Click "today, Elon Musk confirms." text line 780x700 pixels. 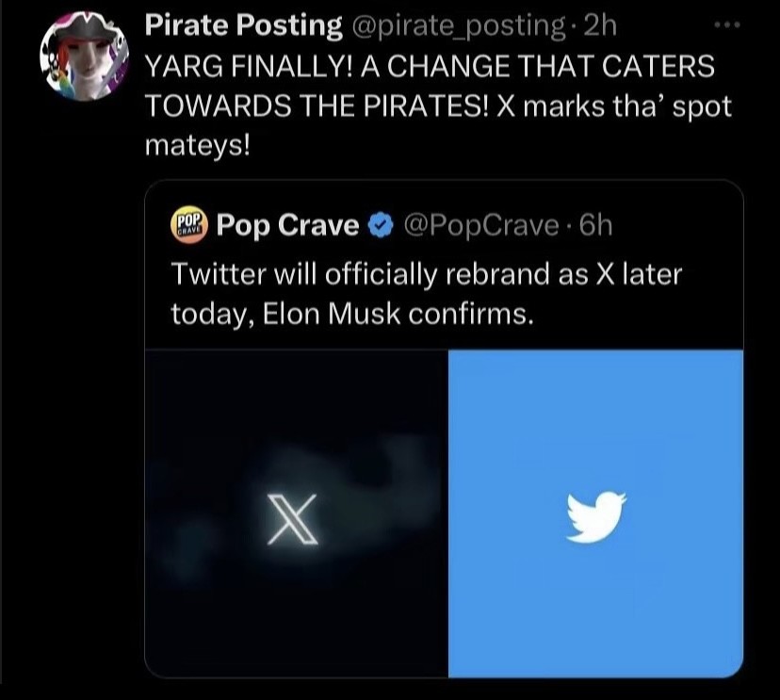pos(352,314)
